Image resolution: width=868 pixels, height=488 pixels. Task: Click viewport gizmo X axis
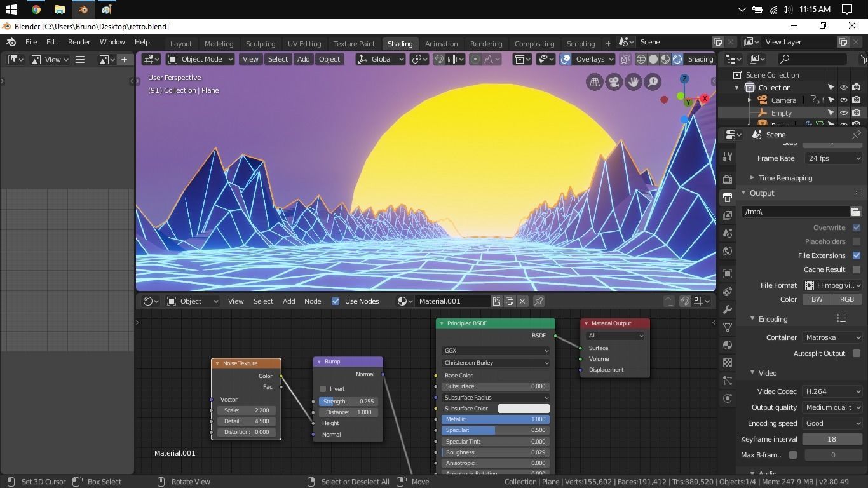[704, 98]
